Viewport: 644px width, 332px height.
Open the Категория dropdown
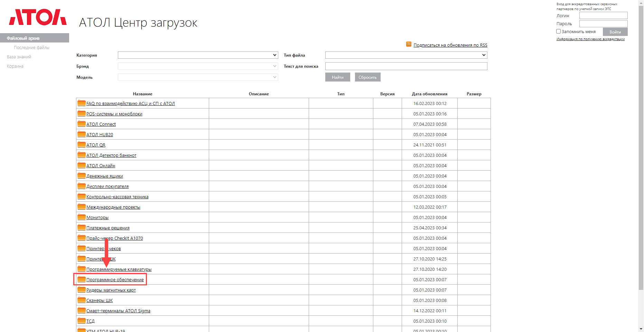coord(198,55)
